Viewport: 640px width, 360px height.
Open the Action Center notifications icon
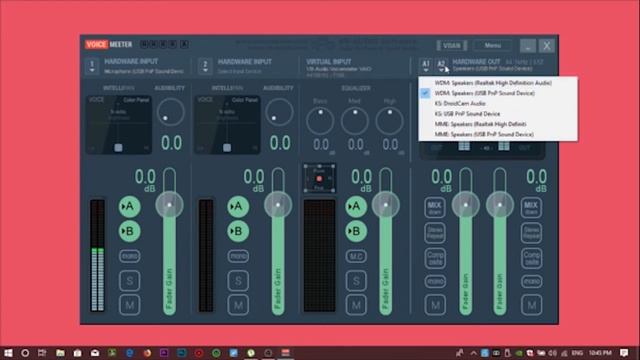coord(624,353)
